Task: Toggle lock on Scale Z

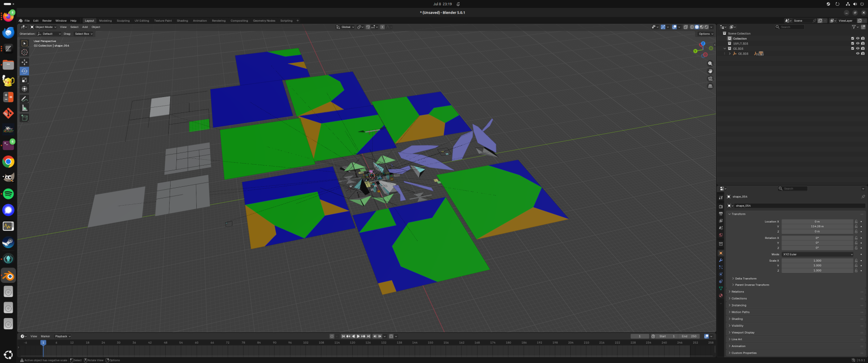Action: [856, 270]
